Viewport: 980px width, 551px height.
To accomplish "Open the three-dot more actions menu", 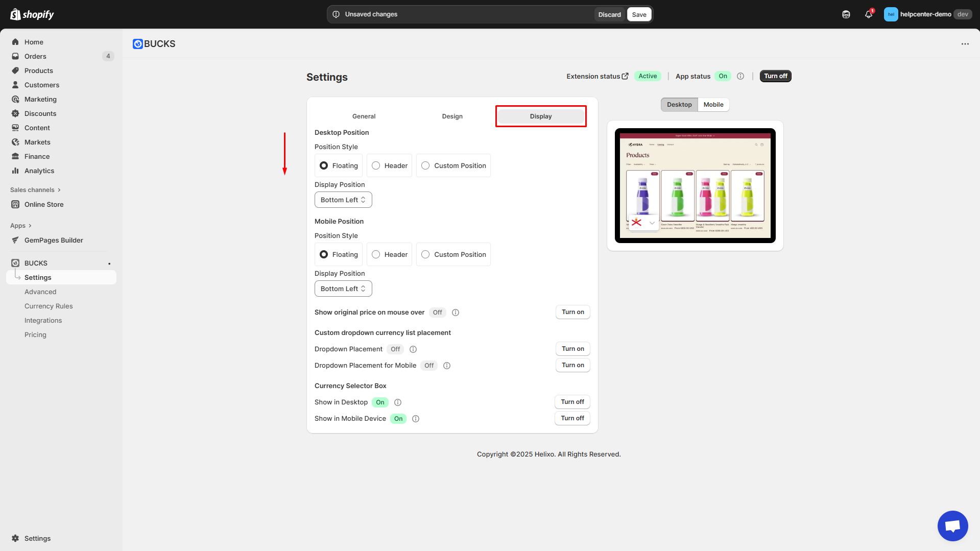I will click(965, 44).
